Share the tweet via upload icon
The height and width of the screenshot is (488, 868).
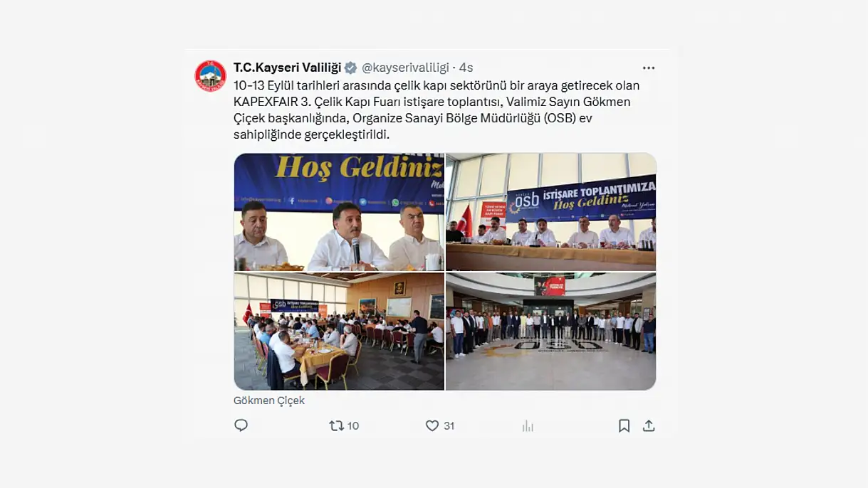tap(649, 425)
